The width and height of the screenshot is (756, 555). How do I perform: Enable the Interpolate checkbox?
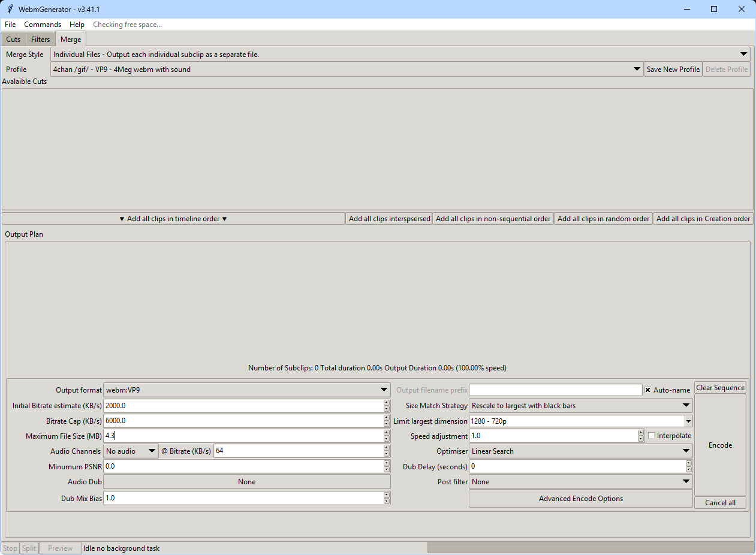coord(652,436)
